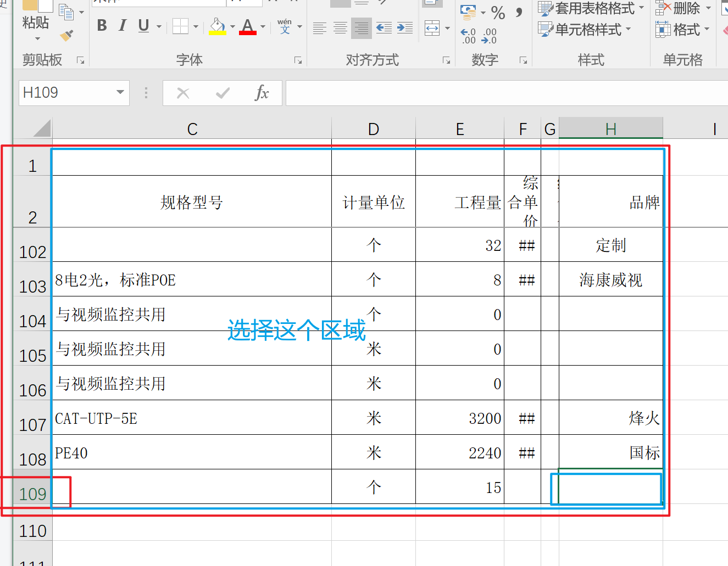Image resolution: width=728 pixels, height=566 pixels.
Task: Click the 粘贴 paste button
Action: pos(36,23)
